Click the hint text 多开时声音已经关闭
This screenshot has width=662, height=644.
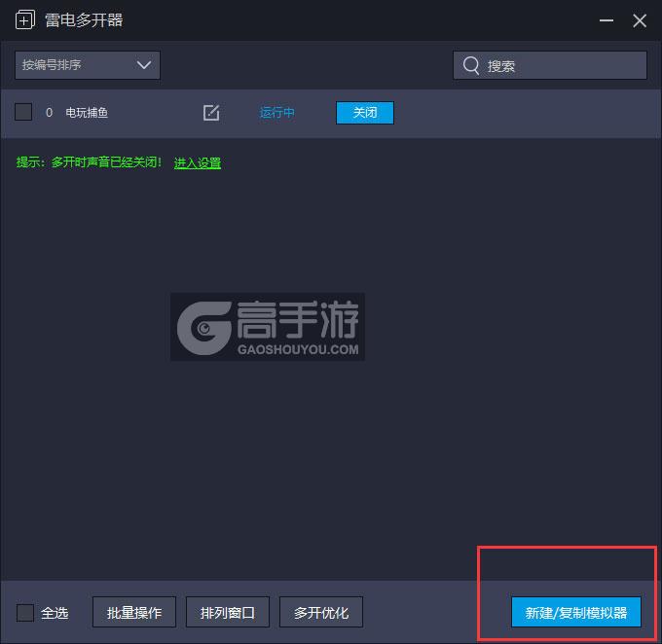(106, 162)
